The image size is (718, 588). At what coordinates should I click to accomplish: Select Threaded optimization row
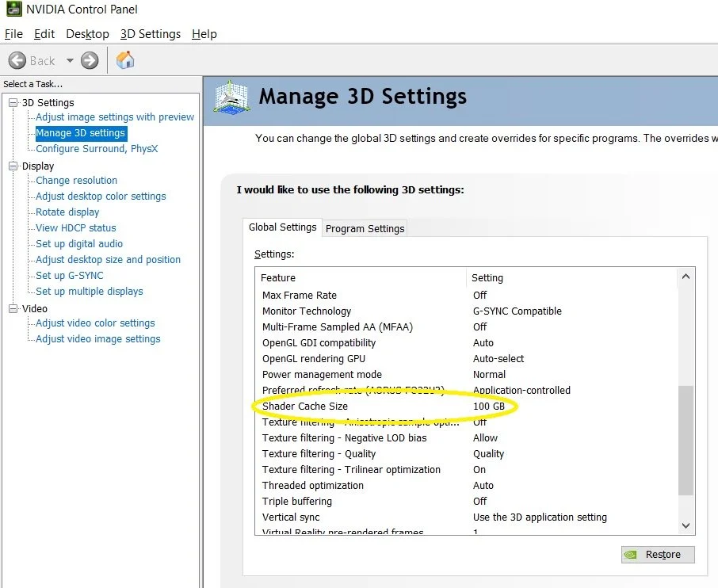(x=466, y=486)
